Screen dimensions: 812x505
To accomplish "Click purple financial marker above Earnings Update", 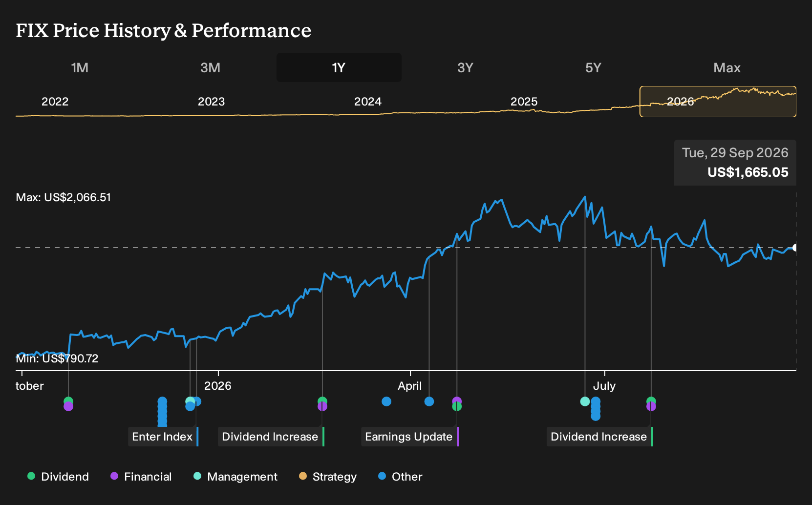I will (457, 400).
